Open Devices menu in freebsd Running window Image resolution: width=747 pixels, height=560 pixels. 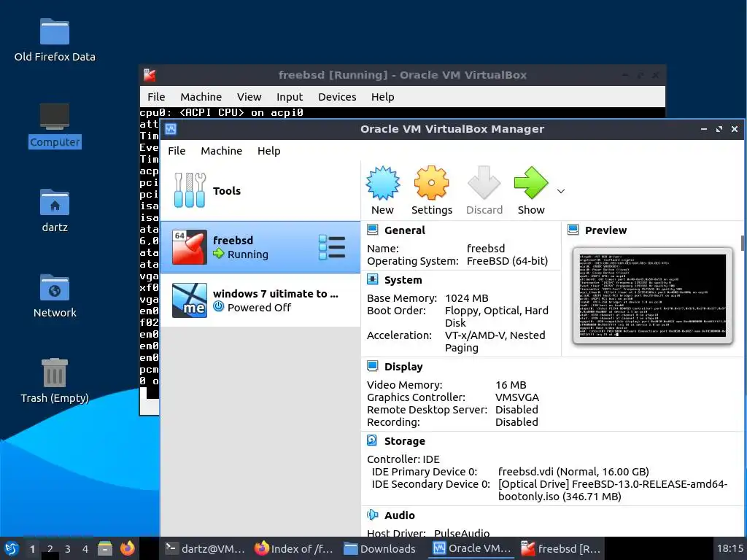337,97
